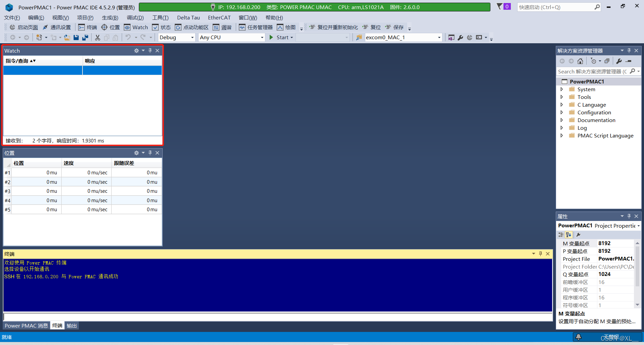Click the Save file disk icon
Screen dimensions: 644x345
(x=76, y=38)
